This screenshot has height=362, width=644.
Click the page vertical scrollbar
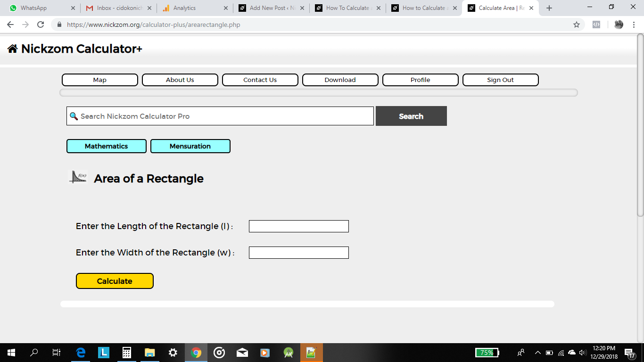click(x=640, y=125)
